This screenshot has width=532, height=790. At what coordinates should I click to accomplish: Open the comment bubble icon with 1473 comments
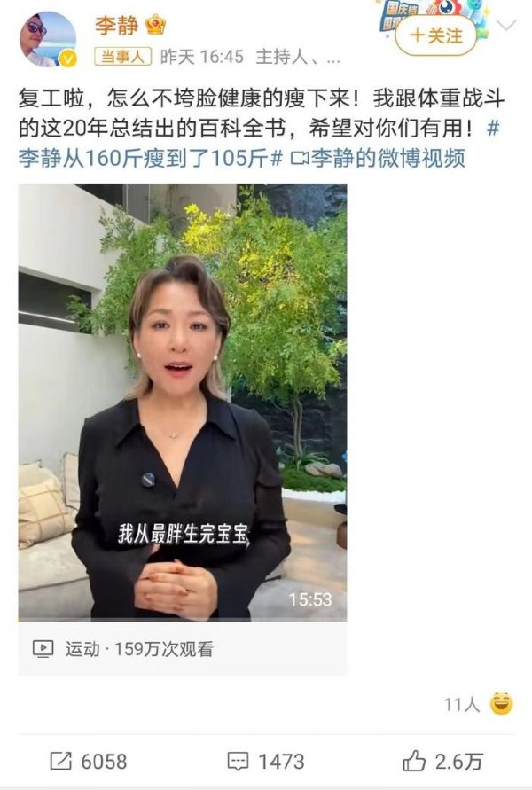[238, 762]
